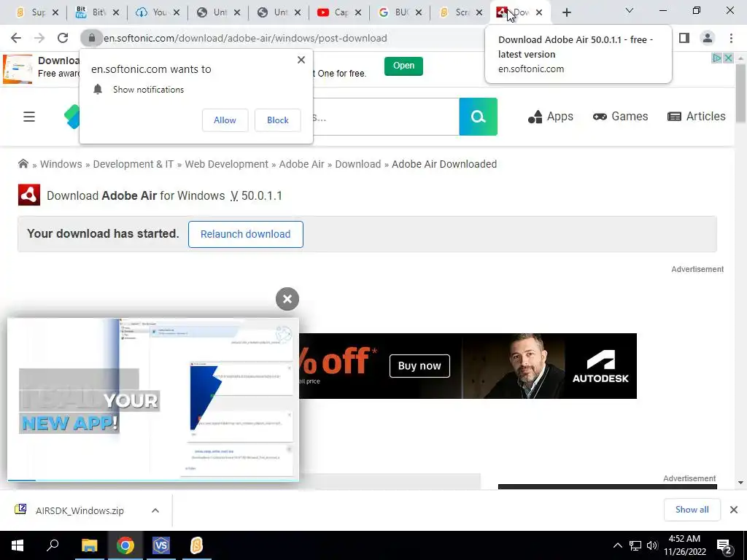Open a new browser tab
The width and height of the screenshot is (747, 560).
point(566,12)
